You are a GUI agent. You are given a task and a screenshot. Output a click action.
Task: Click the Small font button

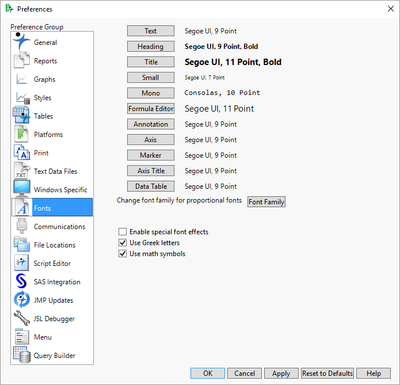151,77
